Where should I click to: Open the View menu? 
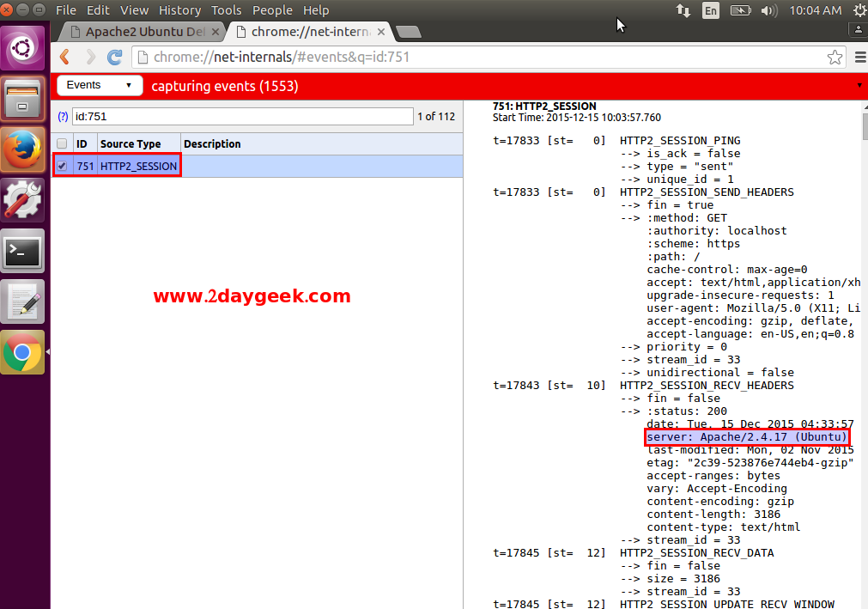point(135,10)
